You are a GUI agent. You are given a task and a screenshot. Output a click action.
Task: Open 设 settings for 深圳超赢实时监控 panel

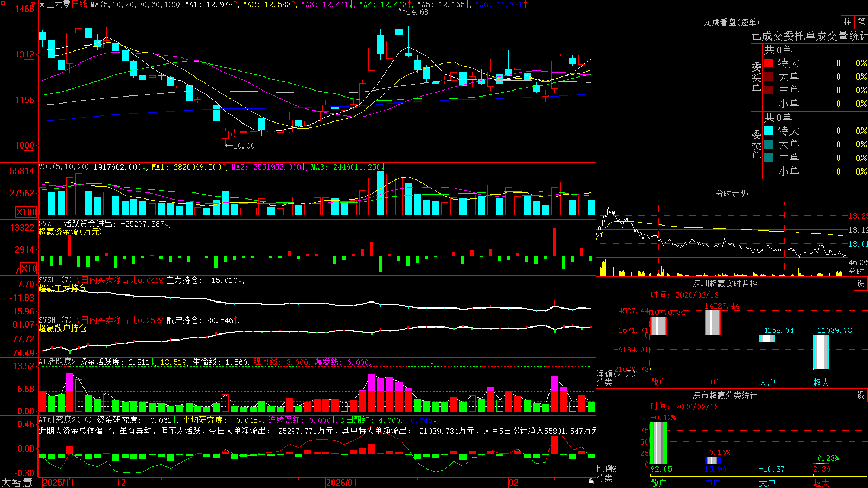click(x=861, y=284)
